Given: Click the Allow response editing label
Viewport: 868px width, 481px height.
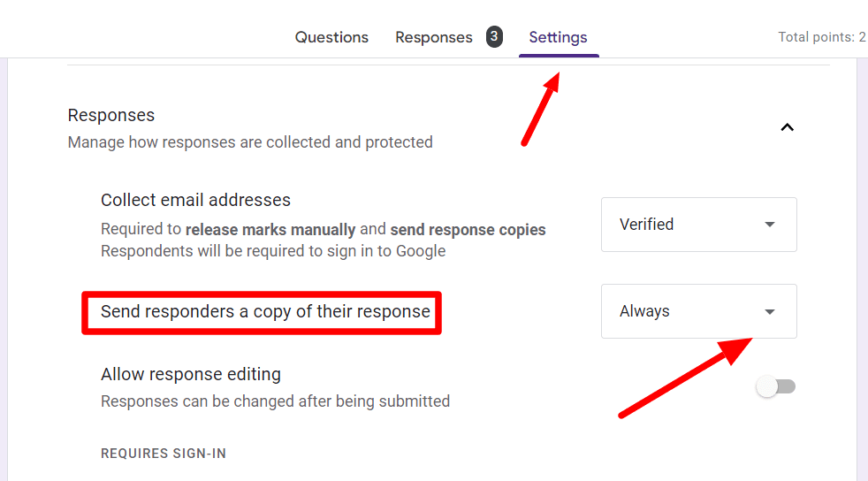Looking at the screenshot, I should click(x=191, y=374).
